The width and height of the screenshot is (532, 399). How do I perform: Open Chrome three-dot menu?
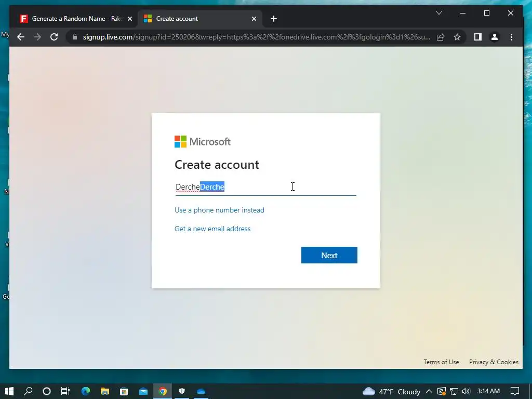(x=511, y=37)
